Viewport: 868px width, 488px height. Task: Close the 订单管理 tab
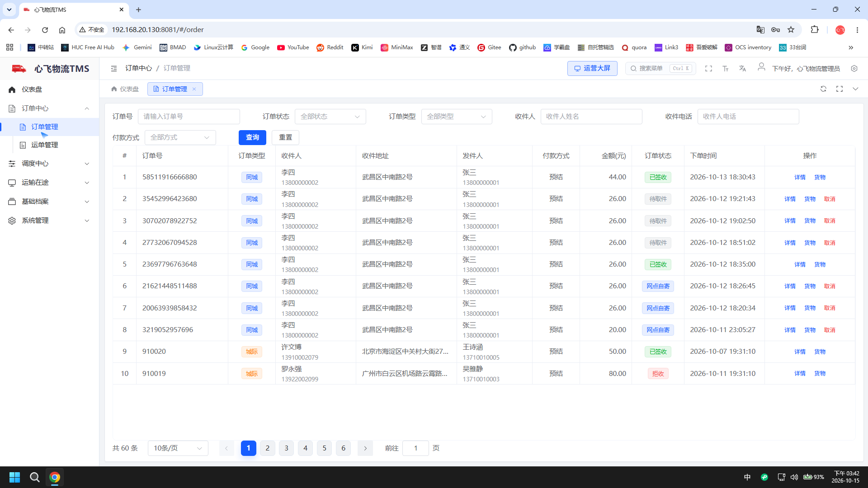194,89
